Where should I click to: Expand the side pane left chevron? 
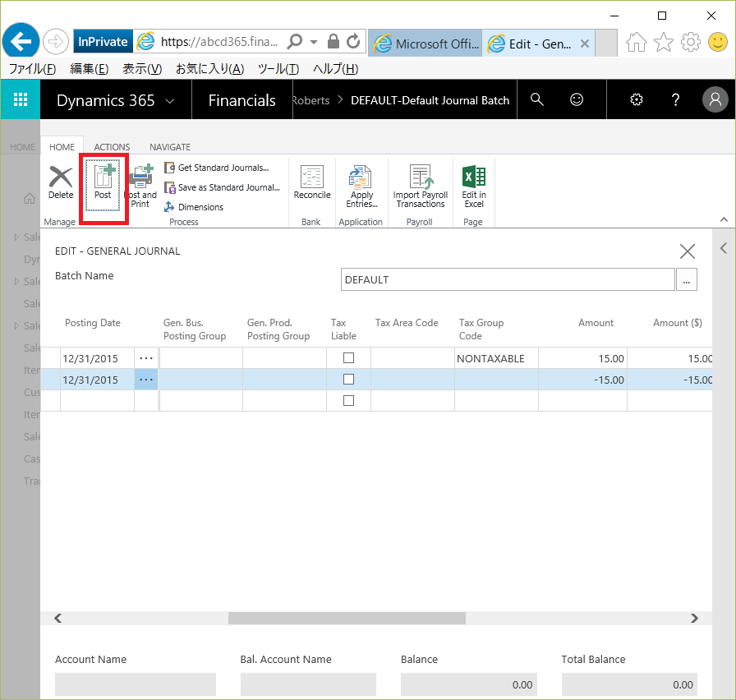pos(724,248)
